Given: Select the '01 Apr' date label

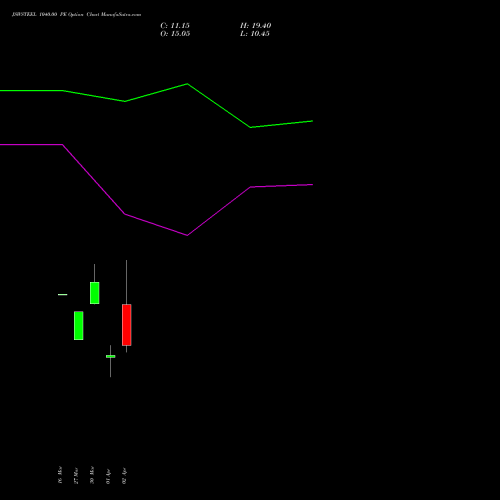Looking at the screenshot, I should [x=108, y=476].
